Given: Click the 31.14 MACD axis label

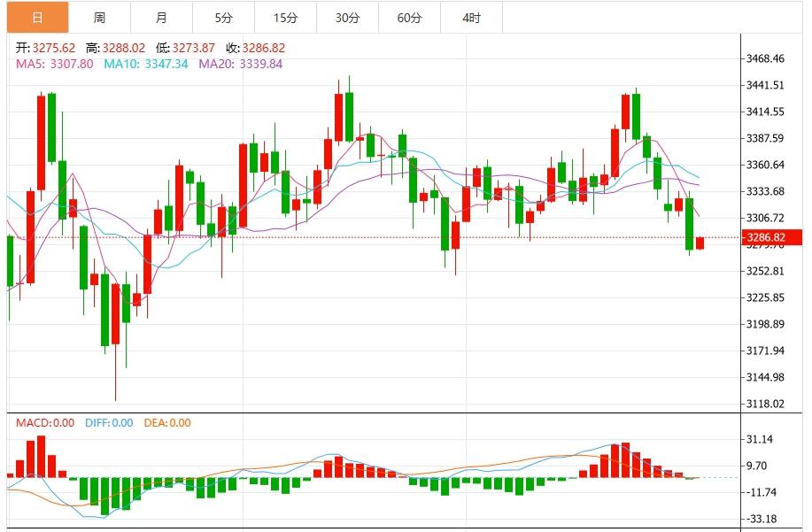Looking at the screenshot, I should coord(760,440).
